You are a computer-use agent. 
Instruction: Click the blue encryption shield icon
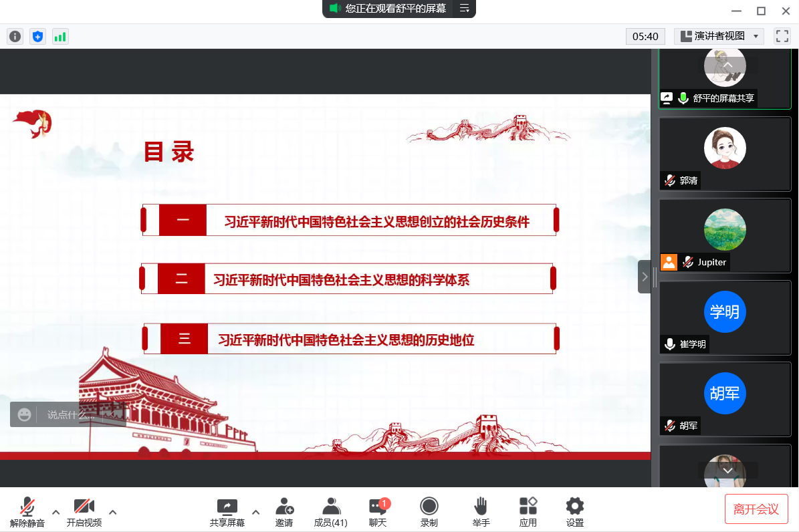[37, 37]
